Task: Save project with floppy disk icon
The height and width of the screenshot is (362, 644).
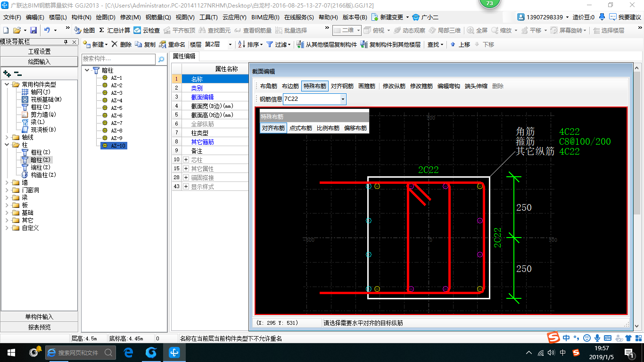Action: coord(33,30)
